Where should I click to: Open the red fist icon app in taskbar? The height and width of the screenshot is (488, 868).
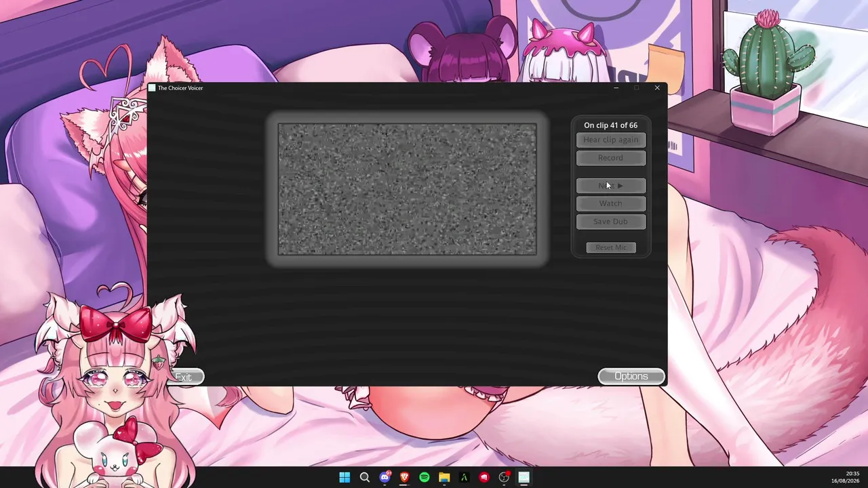(x=484, y=477)
